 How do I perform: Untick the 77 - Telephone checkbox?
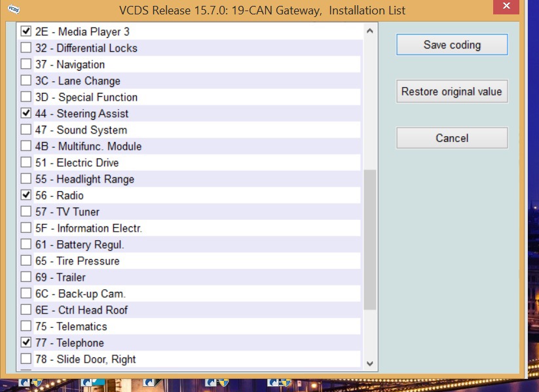tap(26, 342)
